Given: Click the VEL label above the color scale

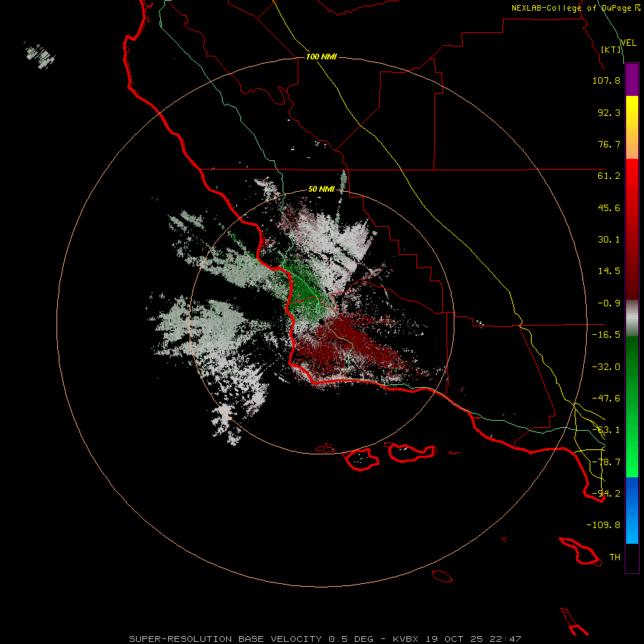Looking at the screenshot, I should [x=628, y=43].
